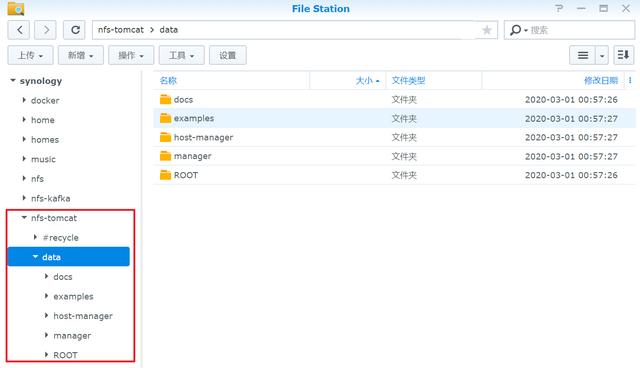Click the docs folder icon in list
This screenshot has height=368, width=640.
pos(165,99)
